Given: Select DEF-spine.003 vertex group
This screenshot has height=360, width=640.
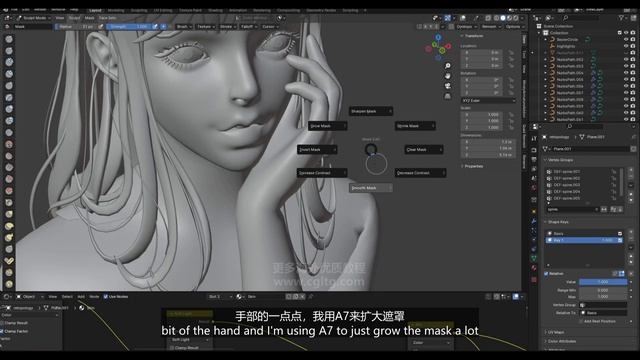Looking at the screenshot, I should (x=581, y=185).
